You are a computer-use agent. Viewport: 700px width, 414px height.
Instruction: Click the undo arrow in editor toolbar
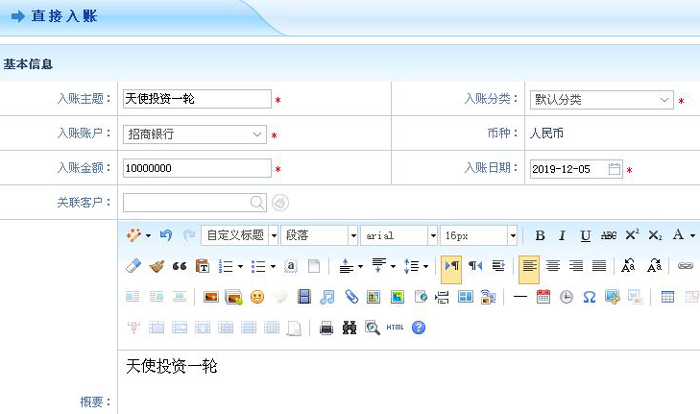tap(166, 236)
